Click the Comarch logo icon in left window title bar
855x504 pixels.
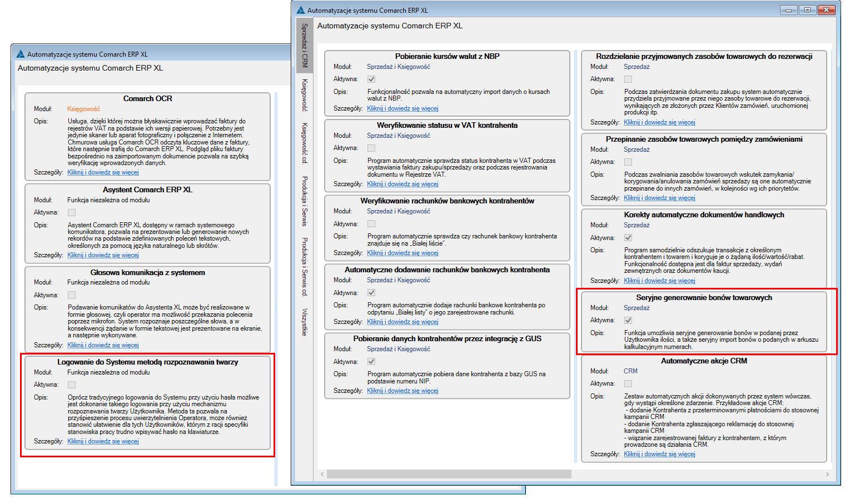[x=21, y=54]
